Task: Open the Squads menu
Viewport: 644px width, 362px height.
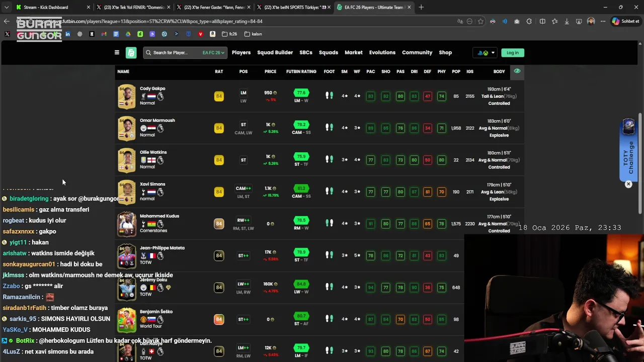Action: tap(329, 52)
